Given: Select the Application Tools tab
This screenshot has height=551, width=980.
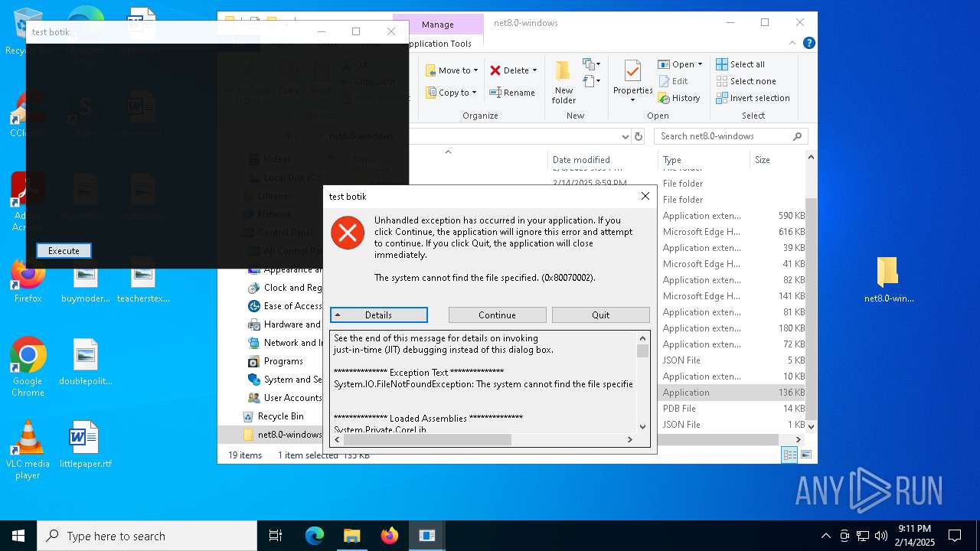Looking at the screenshot, I should [438, 44].
